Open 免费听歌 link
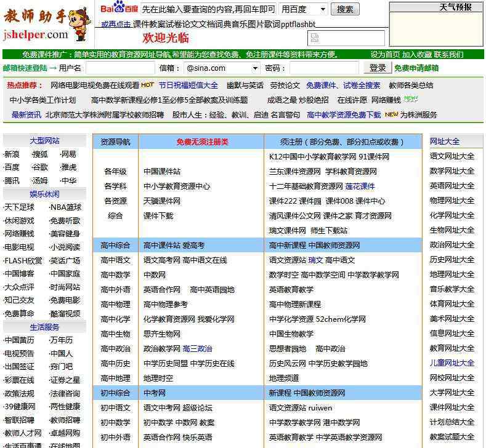 click(65, 220)
